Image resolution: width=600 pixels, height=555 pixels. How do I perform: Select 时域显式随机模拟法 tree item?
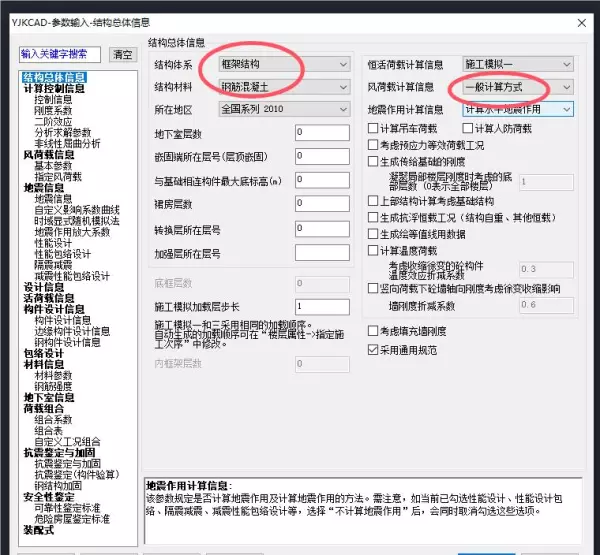[77, 221]
